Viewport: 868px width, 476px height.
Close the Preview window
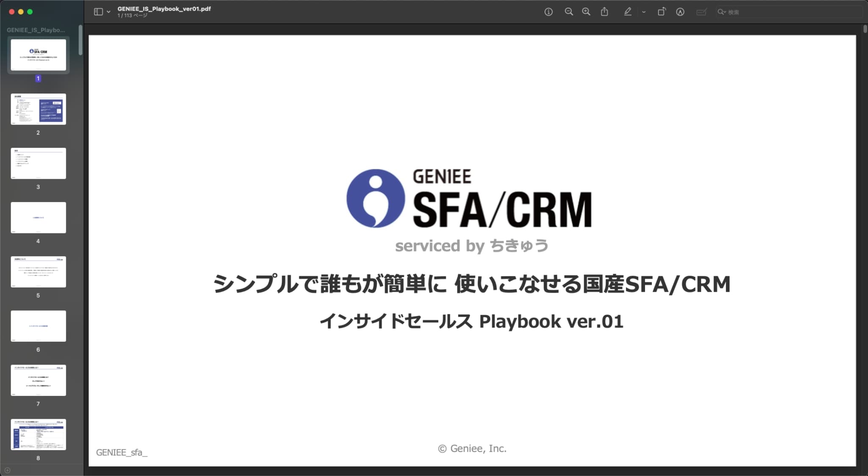pos(11,12)
